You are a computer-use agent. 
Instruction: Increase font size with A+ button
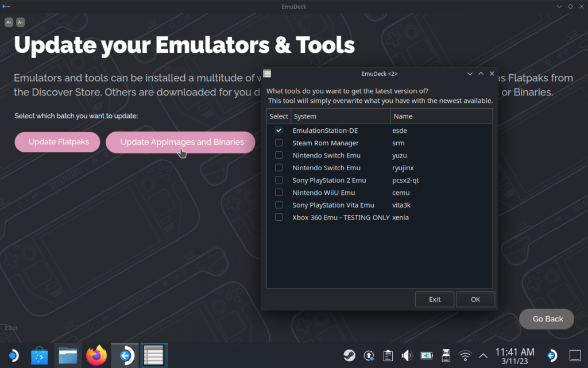[x=9, y=22]
